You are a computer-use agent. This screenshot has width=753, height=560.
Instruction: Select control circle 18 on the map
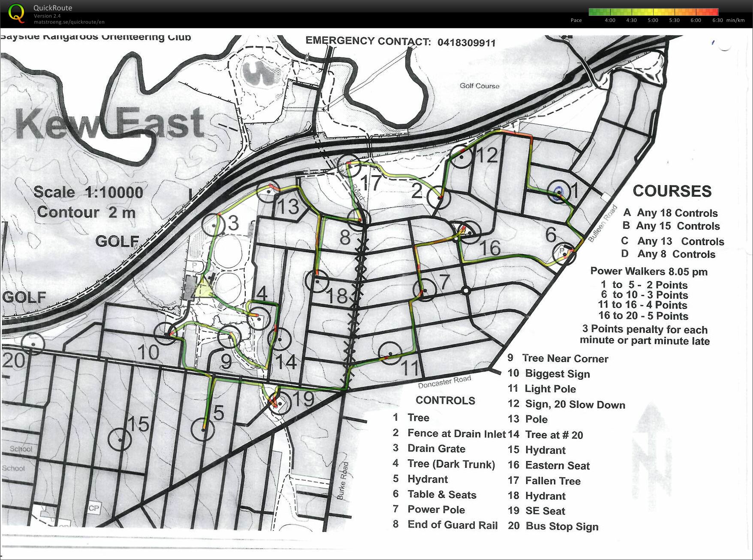(317, 282)
